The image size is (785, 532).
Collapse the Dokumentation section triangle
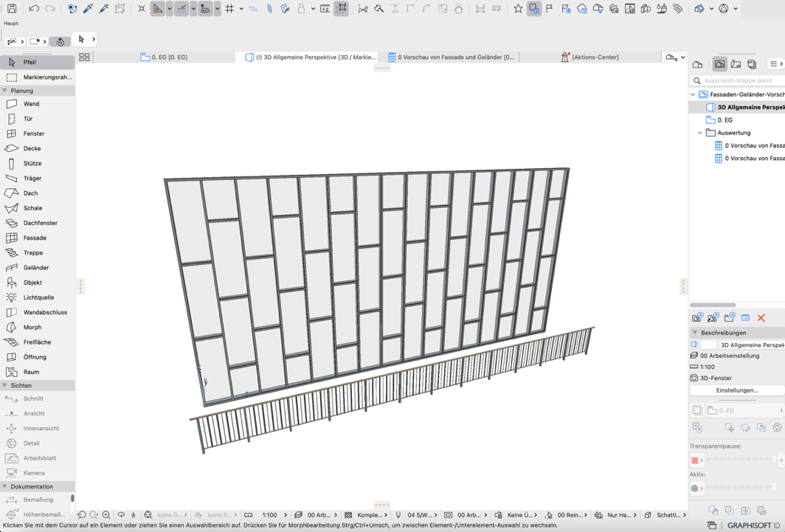tap(5, 486)
